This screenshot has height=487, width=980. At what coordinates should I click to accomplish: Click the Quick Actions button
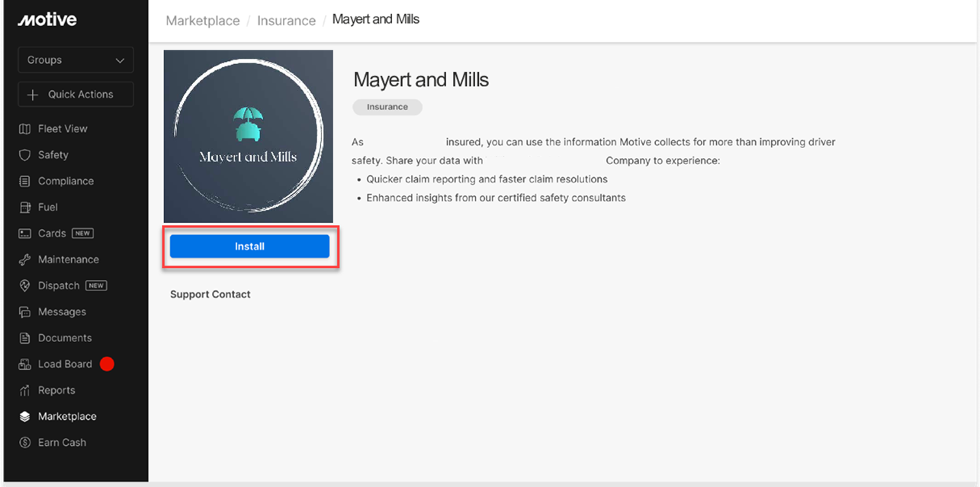[x=76, y=95]
